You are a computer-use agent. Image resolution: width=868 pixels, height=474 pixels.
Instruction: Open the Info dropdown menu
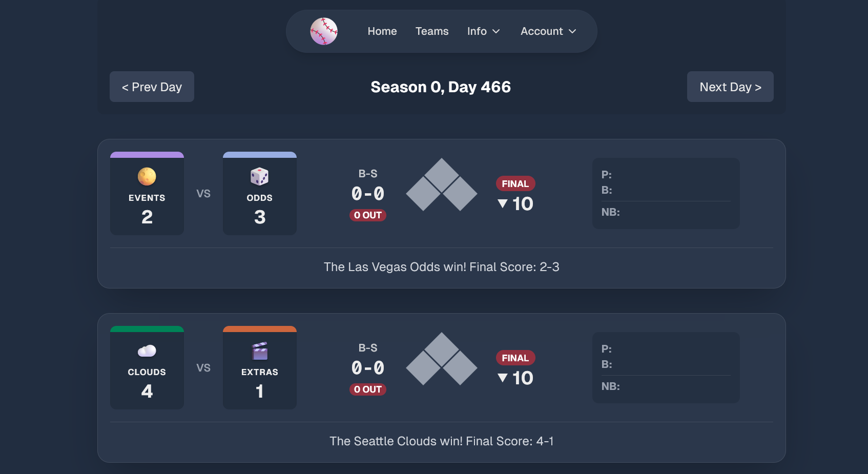point(483,31)
